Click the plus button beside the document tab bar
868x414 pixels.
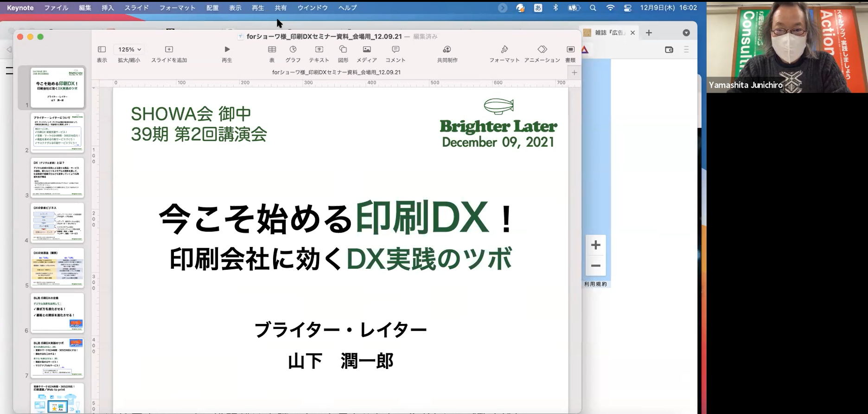coord(574,72)
